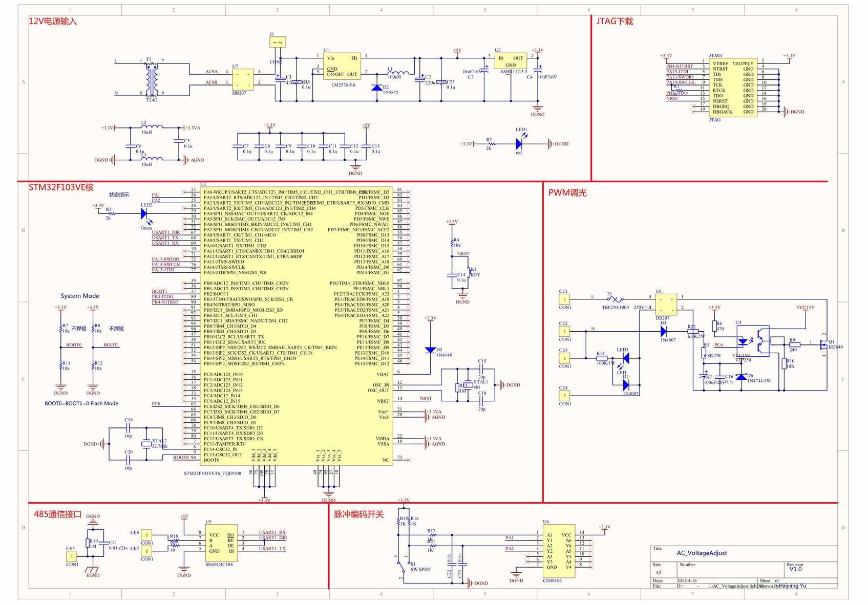The height and width of the screenshot is (605, 868).
Task: Select the '485通信接口' heading
Action: coord(58,514)
